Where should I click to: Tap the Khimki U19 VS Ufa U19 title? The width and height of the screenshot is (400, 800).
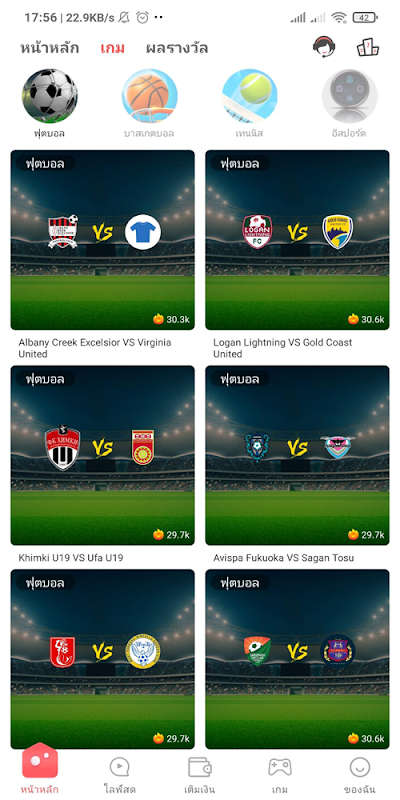click(70, 558)
